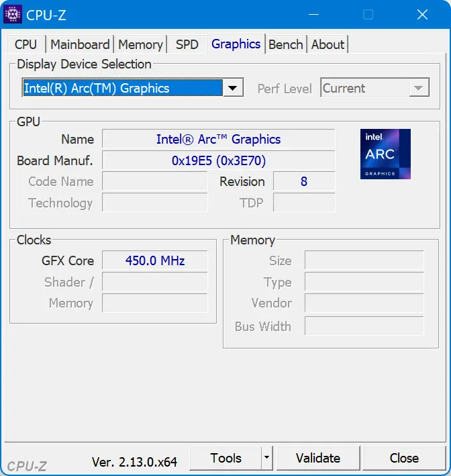Minimize the CPU-Z window
Screen dimensions: 451x476
point(313,14)
